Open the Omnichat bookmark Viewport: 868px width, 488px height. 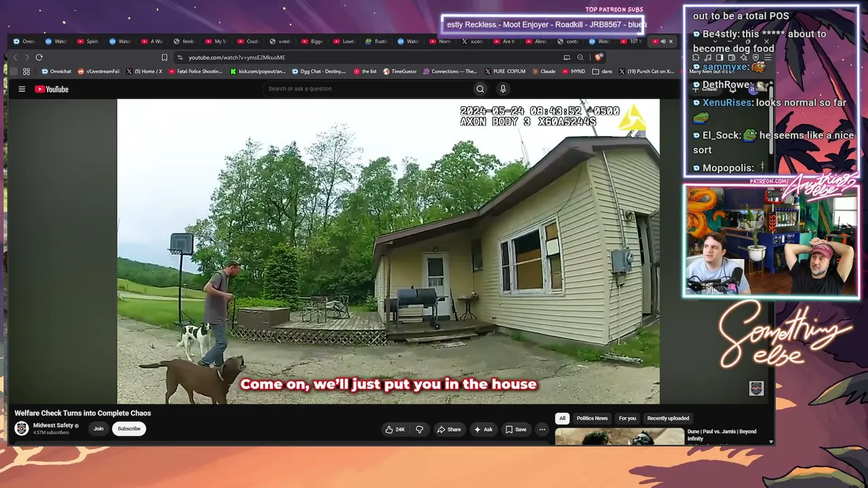click(x=56, y=71)
